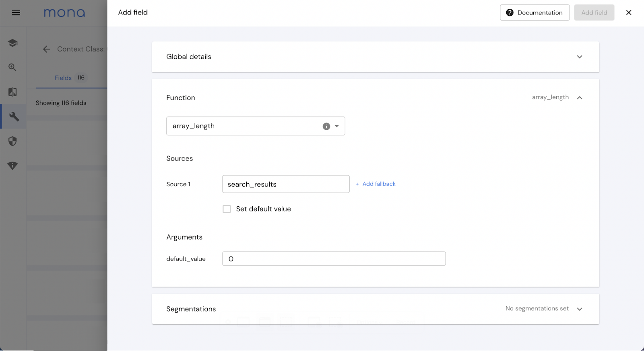The height and width of the screenshot is (351, 644).
Task: Open the shield sidebar icon
Action: (12, 141)
